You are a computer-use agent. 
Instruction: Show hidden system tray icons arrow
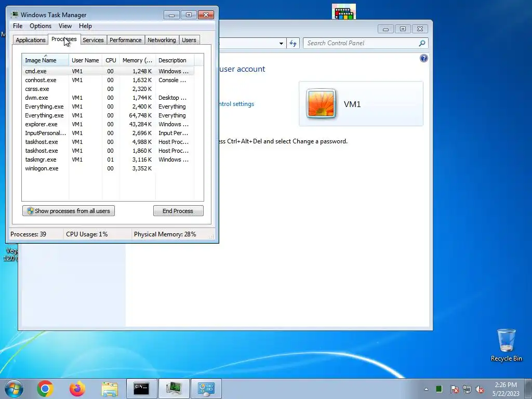click(426, 389)
